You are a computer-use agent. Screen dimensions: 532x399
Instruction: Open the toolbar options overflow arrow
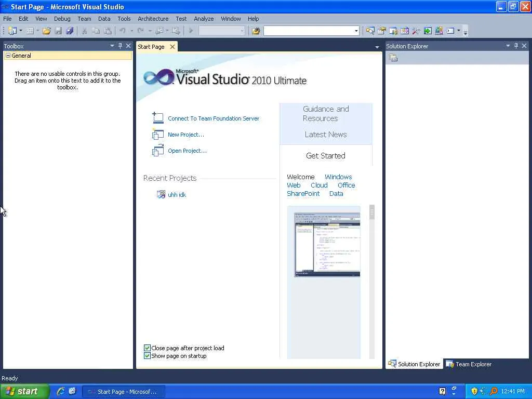pos(465,33)
